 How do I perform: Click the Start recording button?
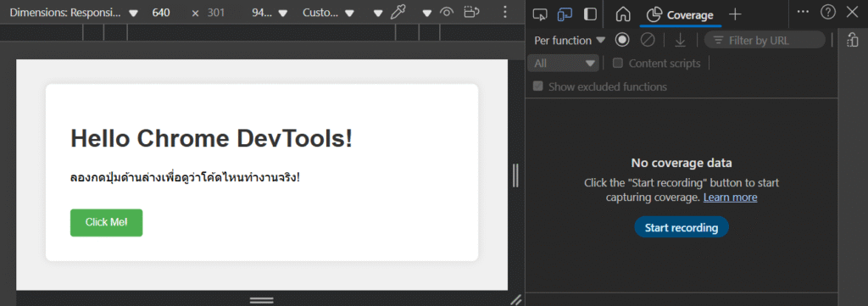pyautogui.click(x=682, y=227)
